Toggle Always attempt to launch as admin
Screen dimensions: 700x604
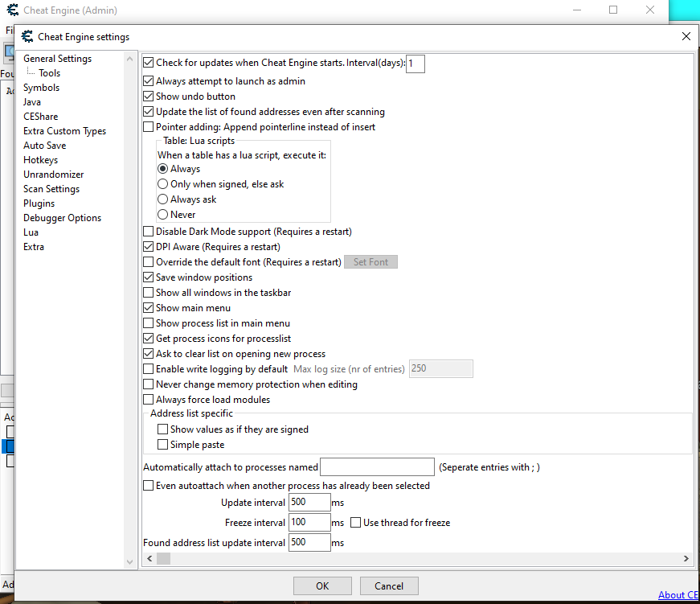(x=148, y=81)
